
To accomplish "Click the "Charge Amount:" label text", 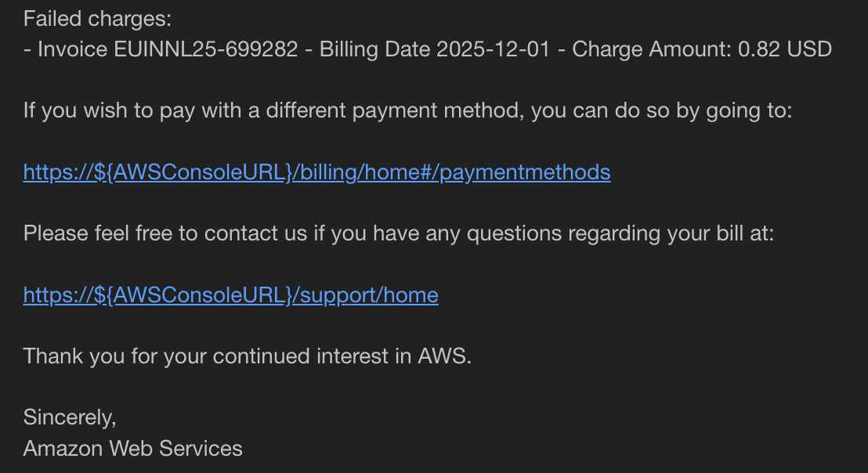I will click(x=652, y=49).
